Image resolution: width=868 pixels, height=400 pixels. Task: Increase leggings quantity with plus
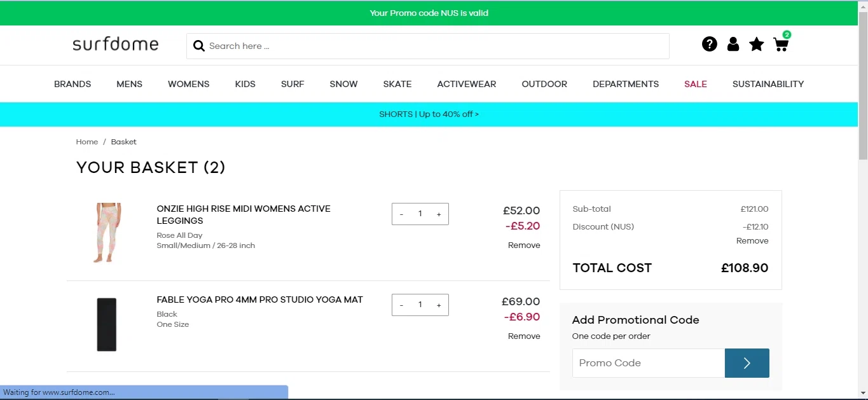439,214
